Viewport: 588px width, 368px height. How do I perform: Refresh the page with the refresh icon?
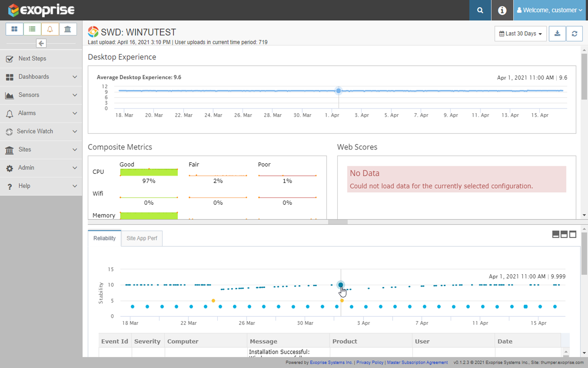click(x=574, y=34)
